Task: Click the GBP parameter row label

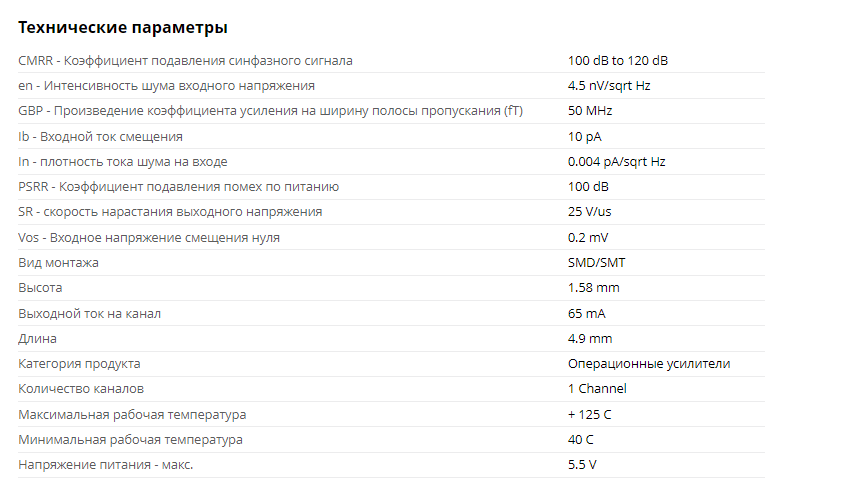Action: (x=270, y=111)
